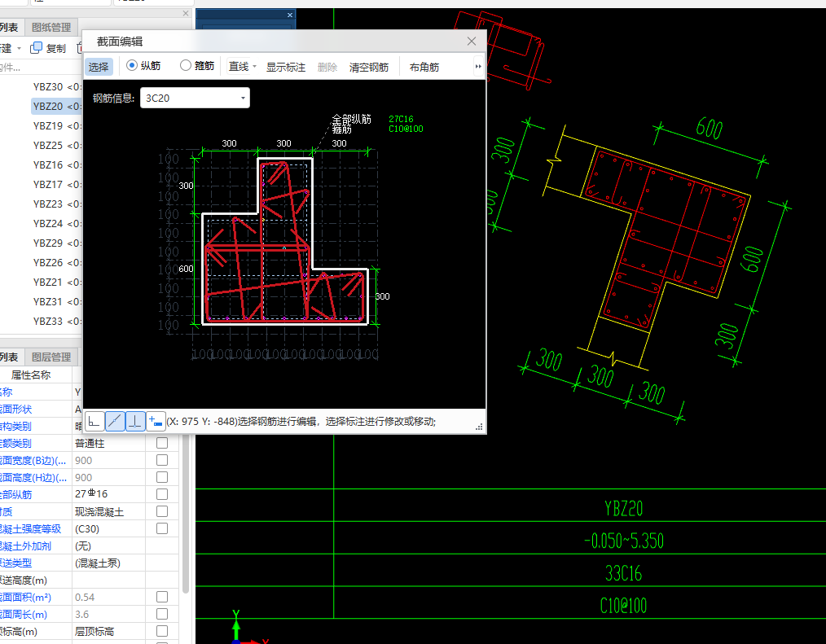
Task: Check the 截面宽度(B边) row checkbox
Action: (x=162, y=460)
